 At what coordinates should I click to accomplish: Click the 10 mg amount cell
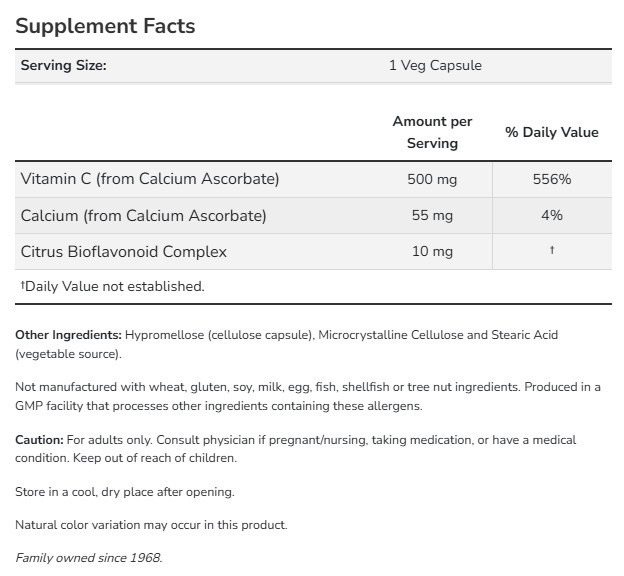[432, 251]
